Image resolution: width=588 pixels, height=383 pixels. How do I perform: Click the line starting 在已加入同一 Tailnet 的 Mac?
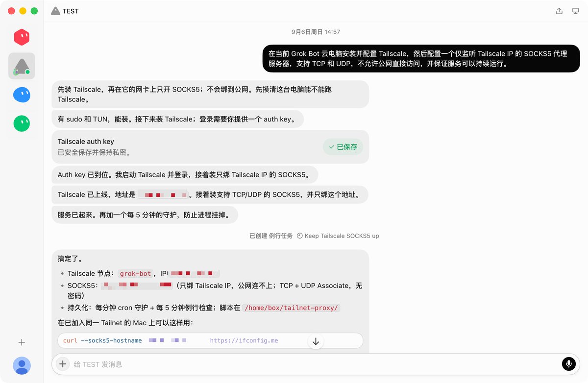[x=125, y=323]
